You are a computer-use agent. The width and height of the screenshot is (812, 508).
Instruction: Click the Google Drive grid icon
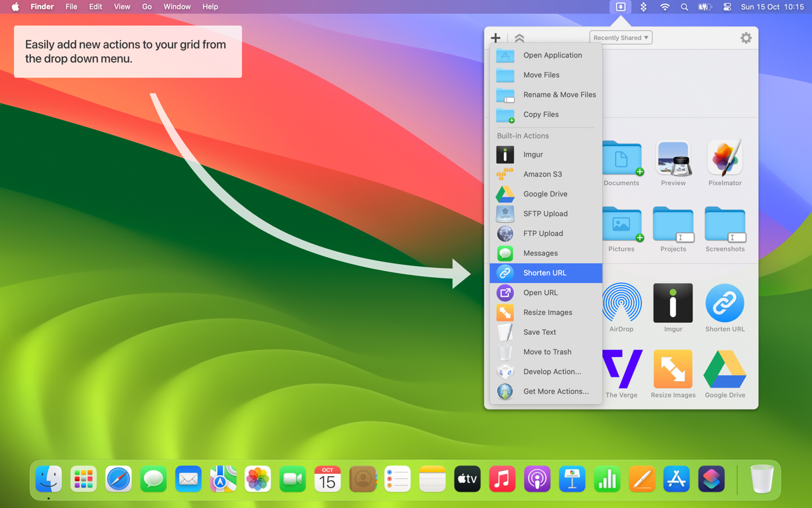pyautogui.click(x=725, y=370)
